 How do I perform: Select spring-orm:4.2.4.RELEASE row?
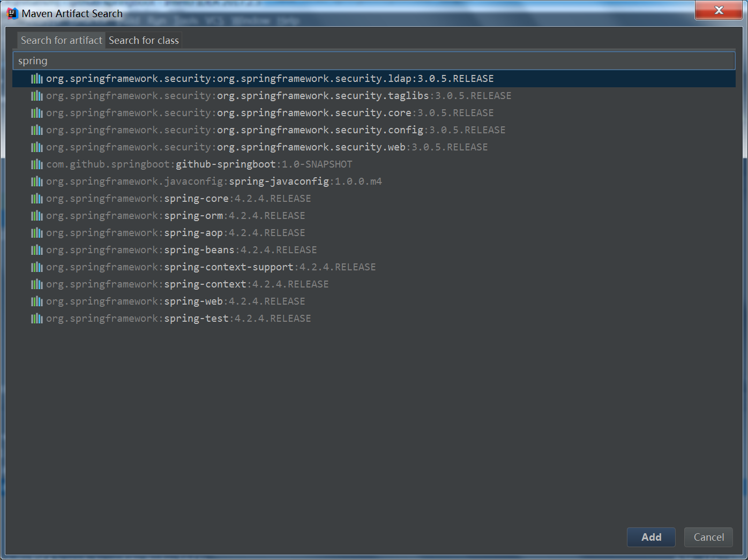(374, 216)
